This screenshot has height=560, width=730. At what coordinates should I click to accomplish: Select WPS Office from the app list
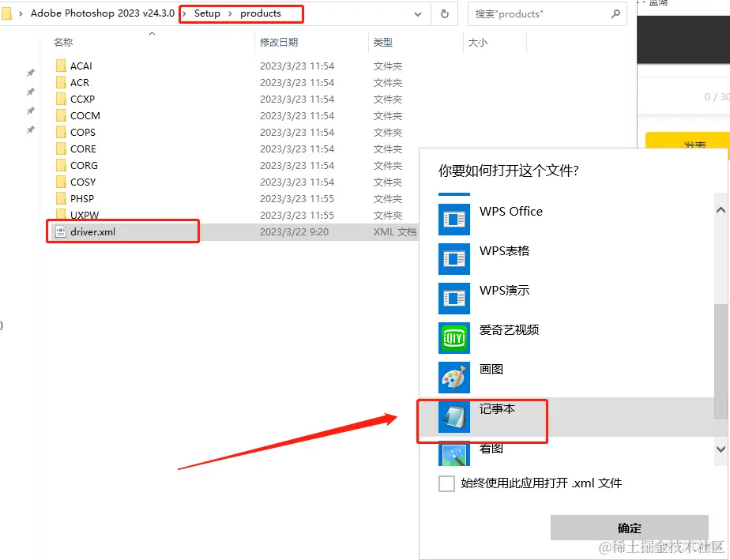click(510, 212)
